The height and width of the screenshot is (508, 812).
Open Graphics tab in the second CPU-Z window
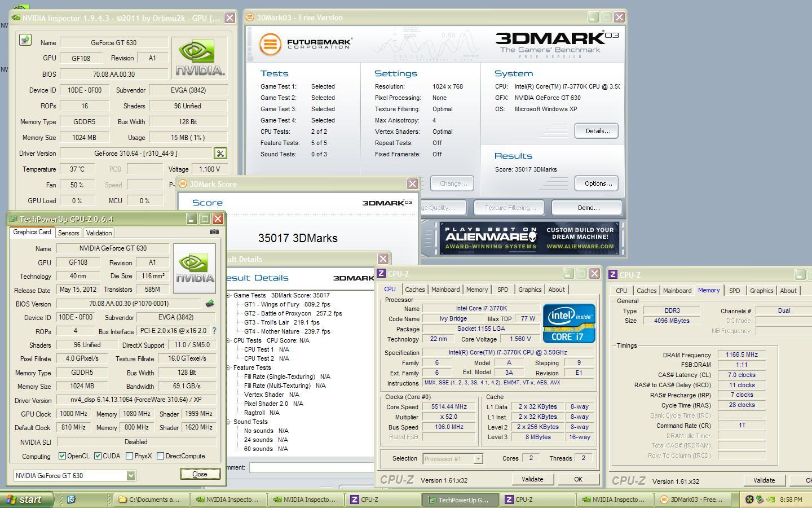click(761, 291)
